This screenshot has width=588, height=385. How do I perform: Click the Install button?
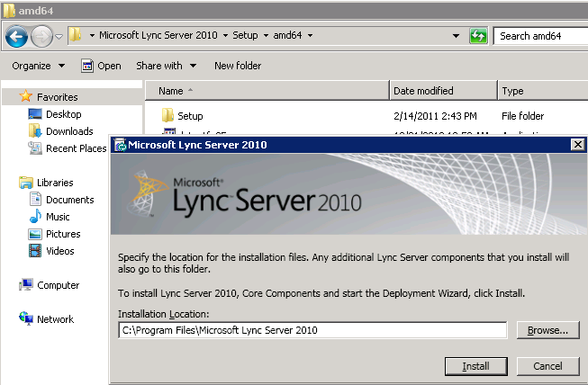coord(475,366)
